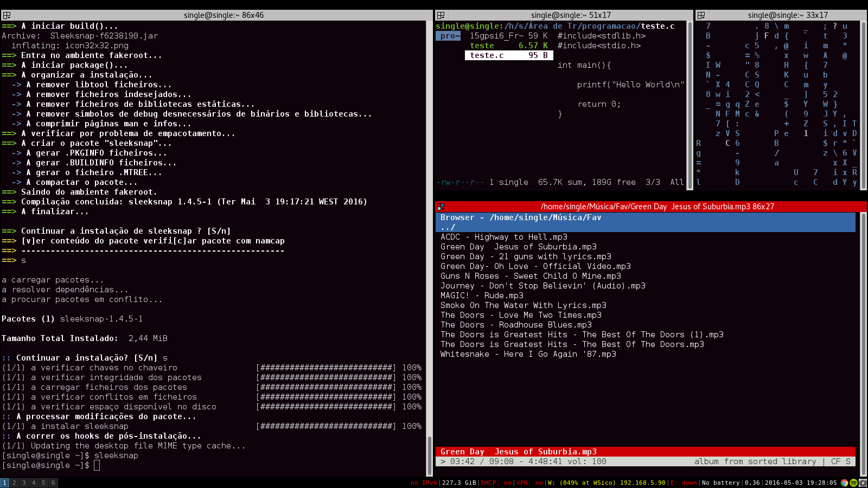868x488 pixels.
Task: Click the 'CF S' playback flags
Action: [x=841, y=461]
